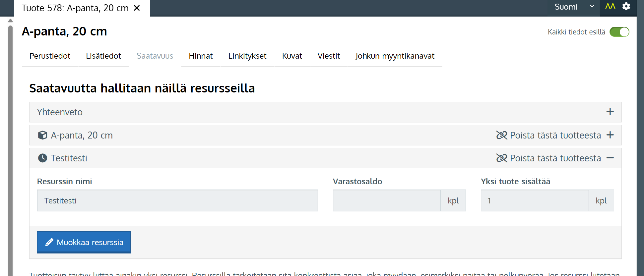Click the Saatavuutta hallitaan näillä resursseilla heading
The width and height of the screenshot is (644, 276).
pos(142,88)
